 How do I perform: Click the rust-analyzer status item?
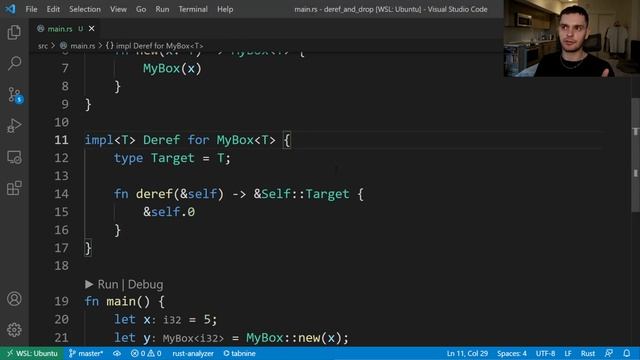[x=193, y=353]
